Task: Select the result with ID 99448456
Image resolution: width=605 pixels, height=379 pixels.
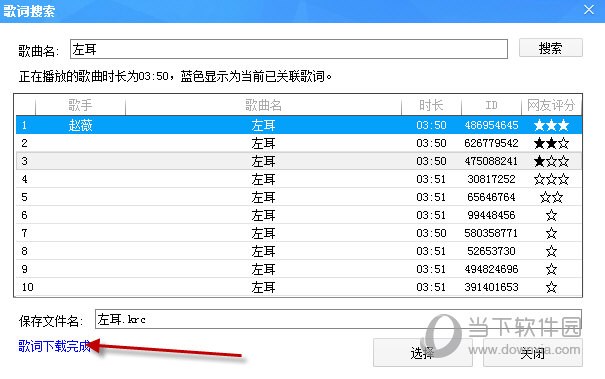Action: pyautogui.click(x=299, y=215)
